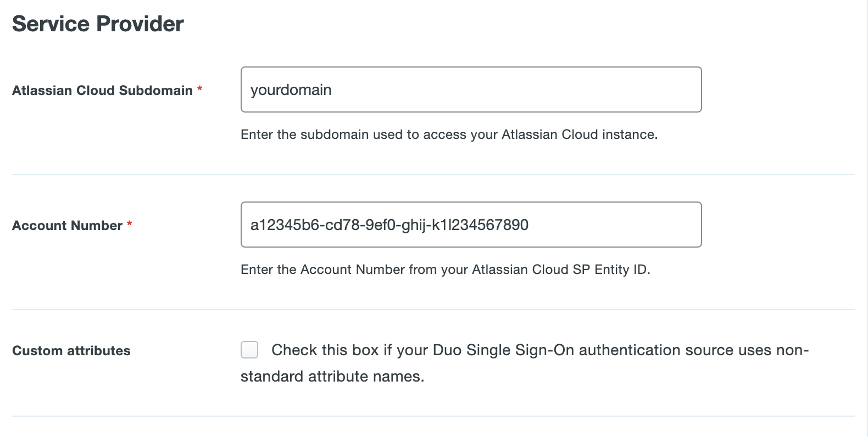Screen dimensions: 868x437
Task: Click the subdomain helper text below the field
Action: tap(448, 134)
